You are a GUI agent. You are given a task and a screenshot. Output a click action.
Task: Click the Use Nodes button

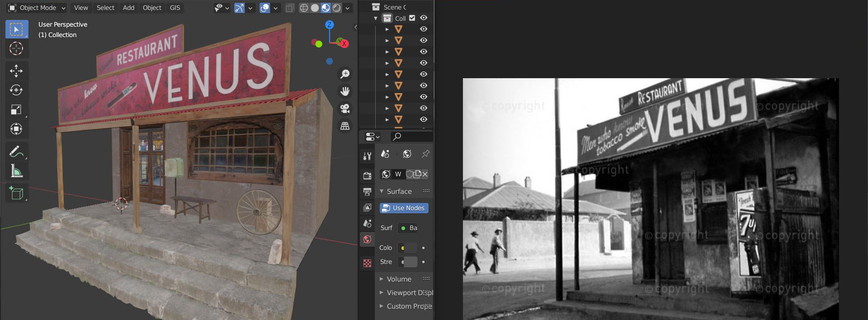(404, 208)
